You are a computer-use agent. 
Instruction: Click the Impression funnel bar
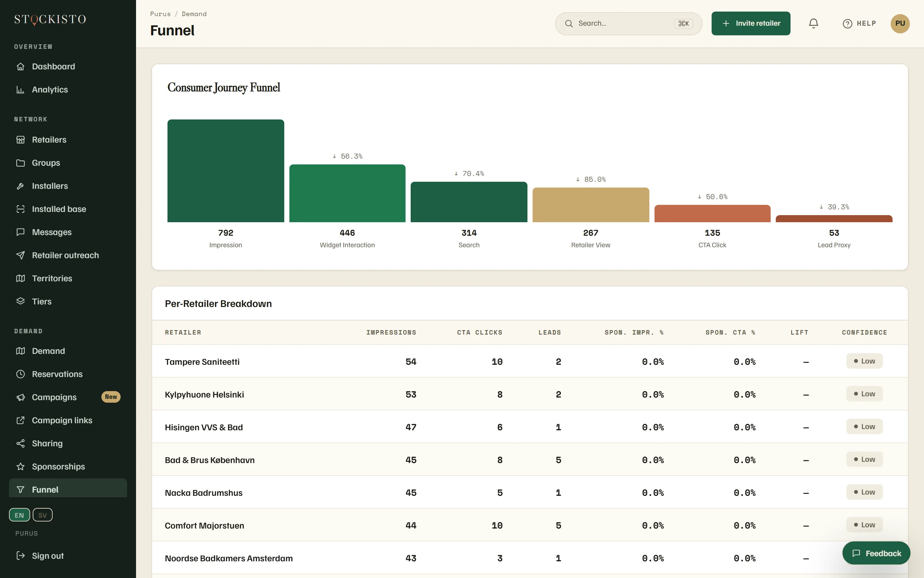tap(226, 171)
